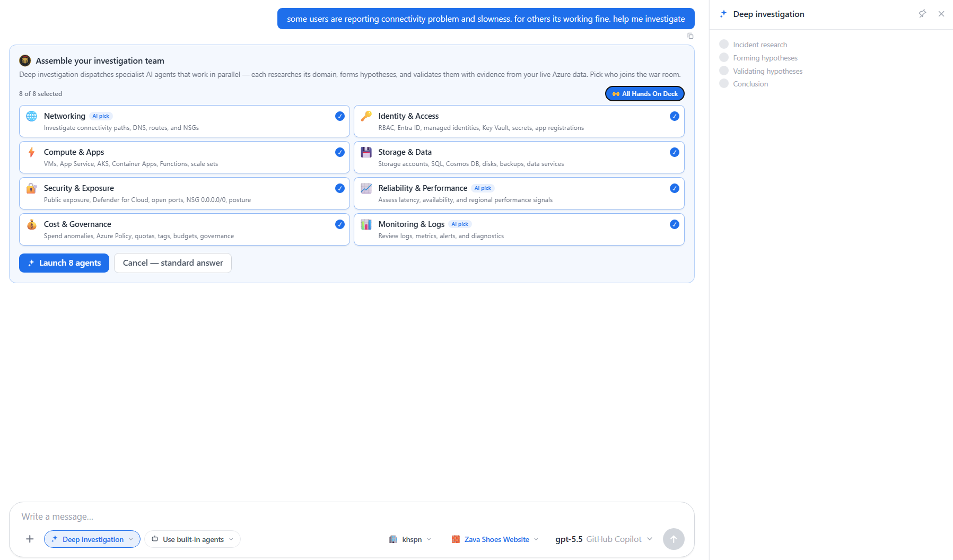Viewport: 953px width, 560px height.
Task: Click the 'Assemble your investigation team' heading
Action: [x=100, y=61]
